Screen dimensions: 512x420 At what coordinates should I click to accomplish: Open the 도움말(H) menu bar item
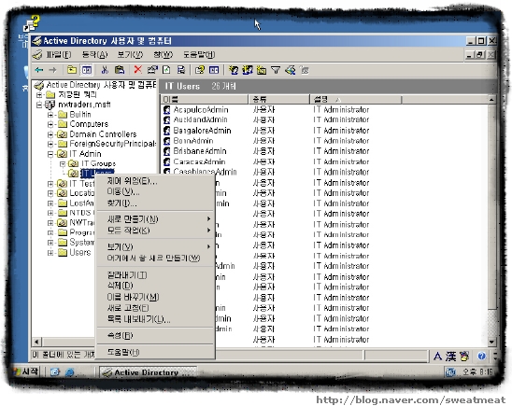point(199,54)
